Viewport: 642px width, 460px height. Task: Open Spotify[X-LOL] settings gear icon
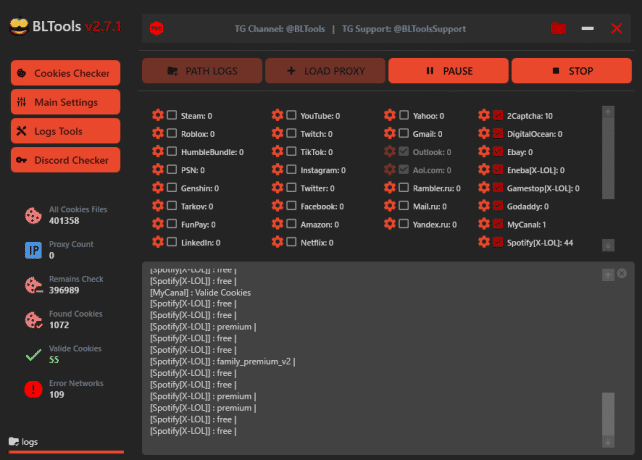point(484,242)
